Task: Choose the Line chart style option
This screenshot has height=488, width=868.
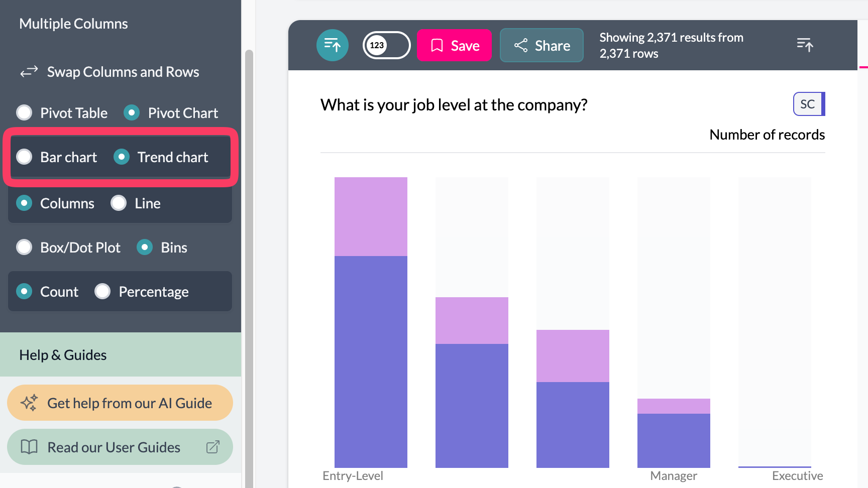Action: [x=119, y=203]
